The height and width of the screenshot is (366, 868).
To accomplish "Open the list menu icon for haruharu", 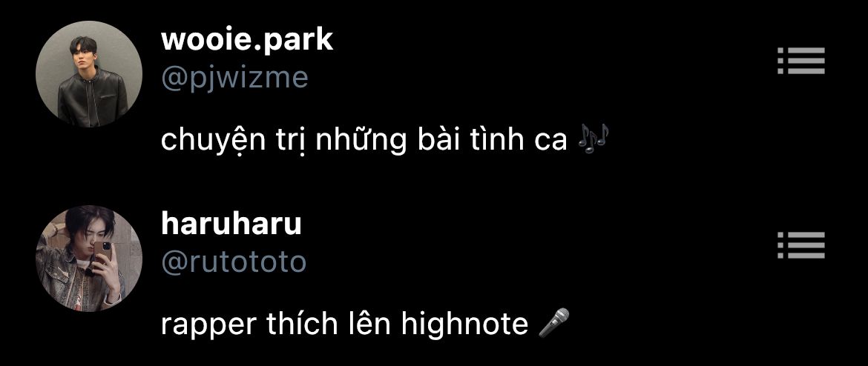I will tap(801, 245).
